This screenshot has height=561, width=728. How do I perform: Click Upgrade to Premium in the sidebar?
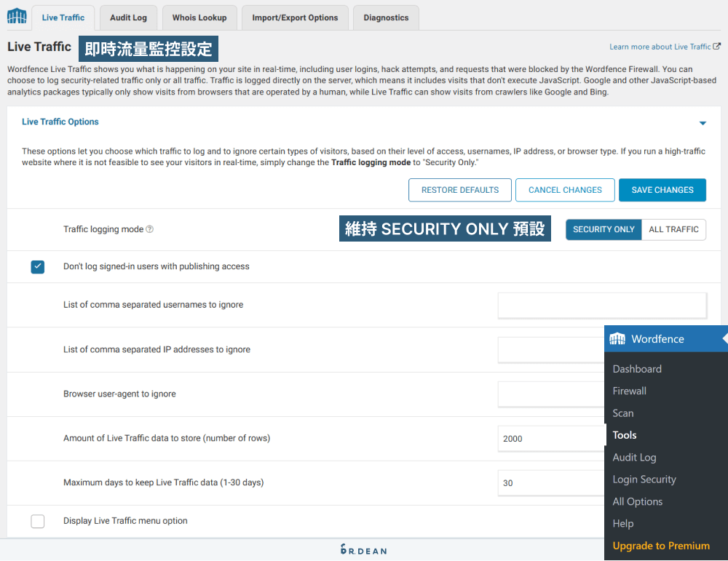pos(660,545)
